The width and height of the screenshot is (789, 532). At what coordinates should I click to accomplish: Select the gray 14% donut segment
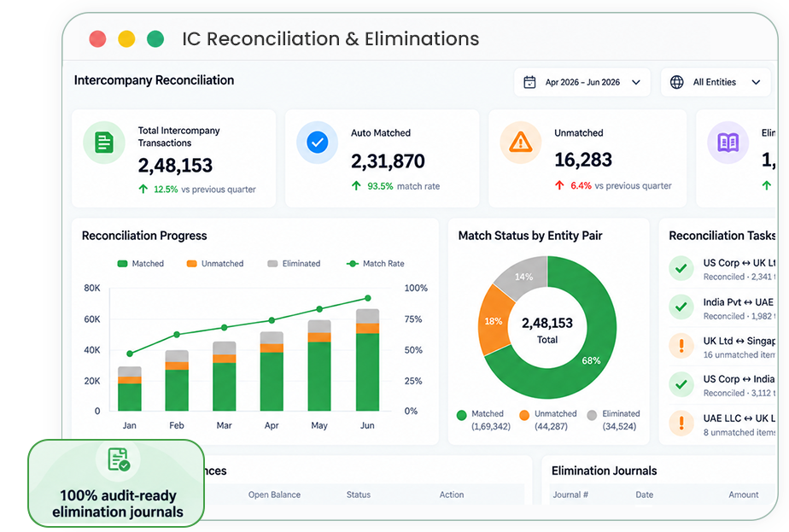point(523,277)
